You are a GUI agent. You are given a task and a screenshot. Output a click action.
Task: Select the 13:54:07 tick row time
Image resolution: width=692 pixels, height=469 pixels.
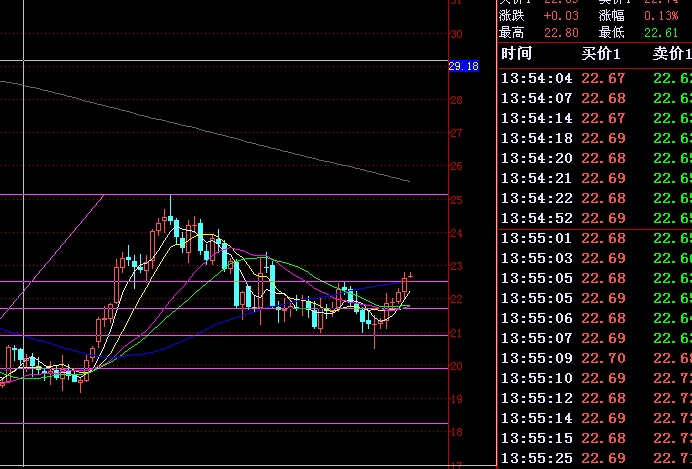pyautogui.click(x=537, y=98)
